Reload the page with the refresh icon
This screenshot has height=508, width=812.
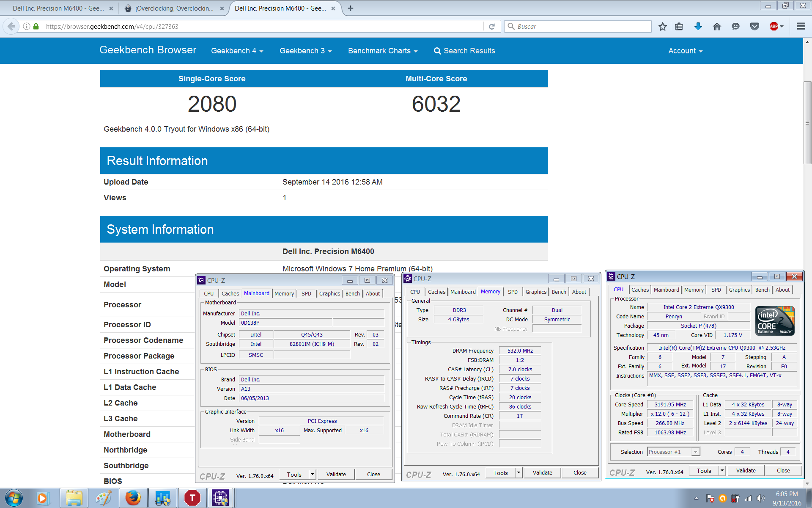[x=492, y=26]
